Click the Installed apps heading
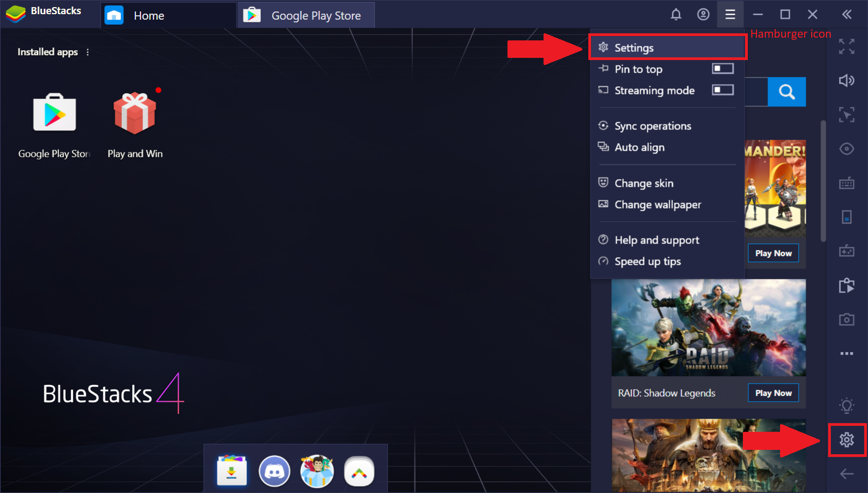Screen dimensions: 868x493 [48, 52]
